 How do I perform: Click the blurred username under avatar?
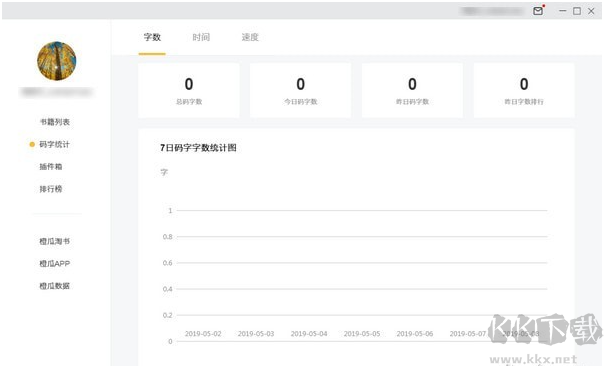[57, 92]
